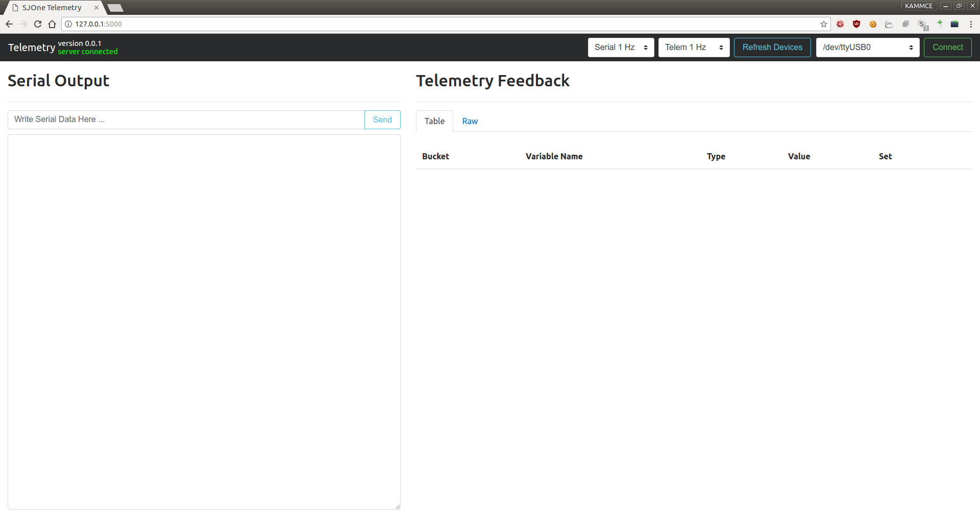Switch to the Table tab

coord(434,121)
